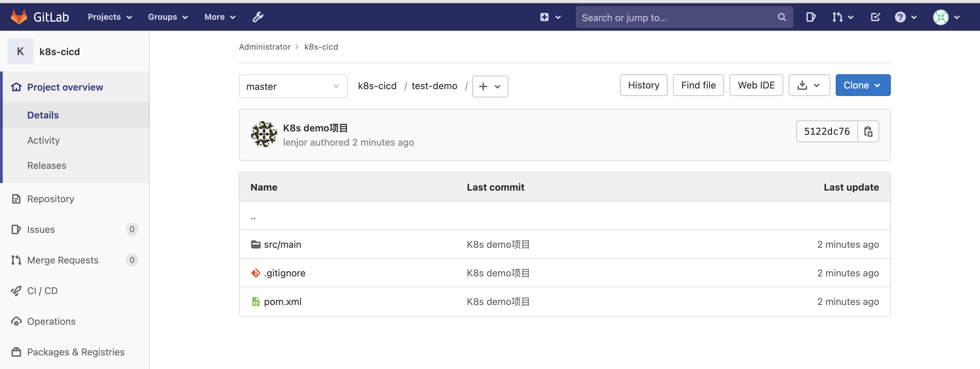Open the To-Do list icon in navbar
Screen dimensions: 980x369
pos(875,17)
